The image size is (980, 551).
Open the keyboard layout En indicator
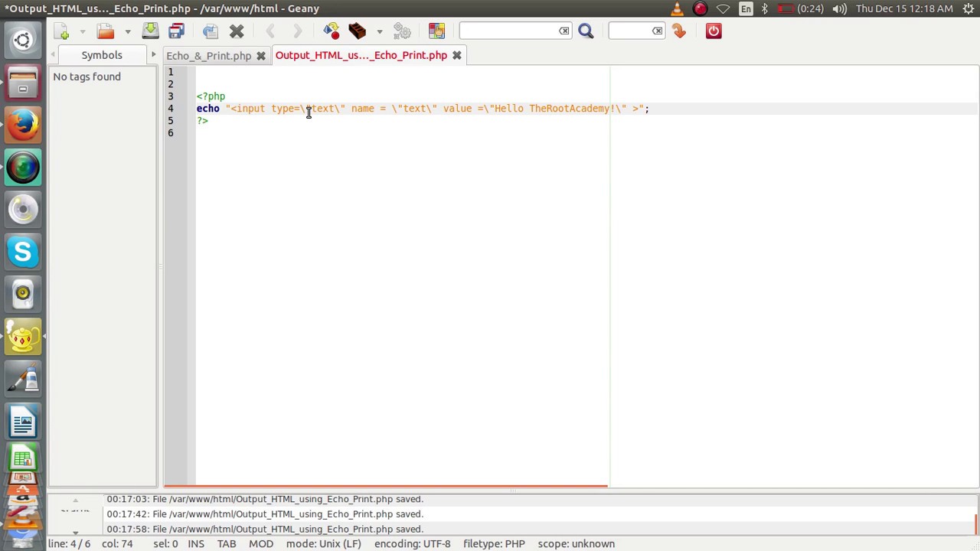pos(746,8)
